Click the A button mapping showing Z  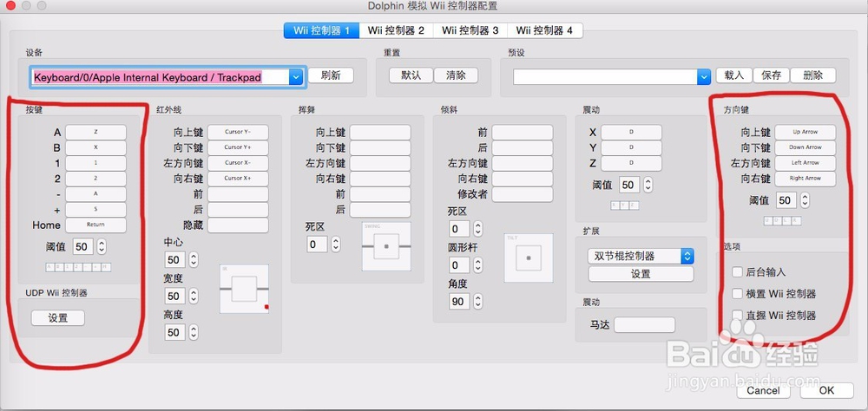(95, 132)
